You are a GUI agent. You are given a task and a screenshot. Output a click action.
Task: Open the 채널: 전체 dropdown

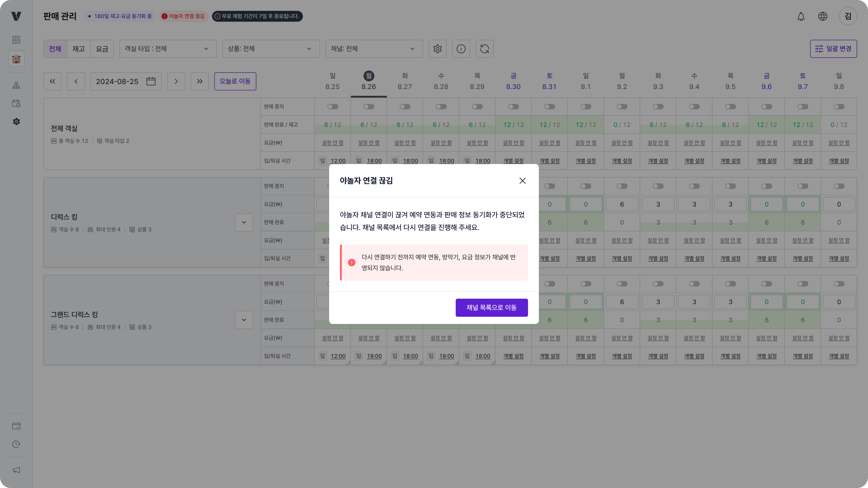[374, 49]
